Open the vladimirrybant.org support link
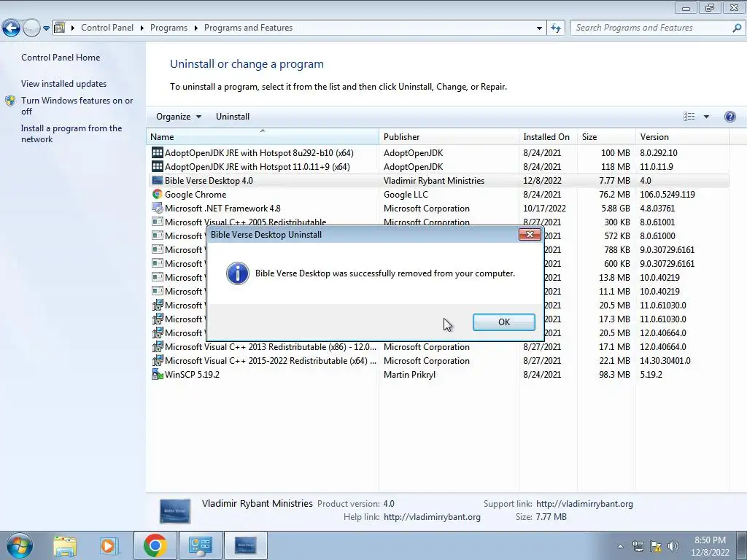The image size is (747, 560). point(584,503)
